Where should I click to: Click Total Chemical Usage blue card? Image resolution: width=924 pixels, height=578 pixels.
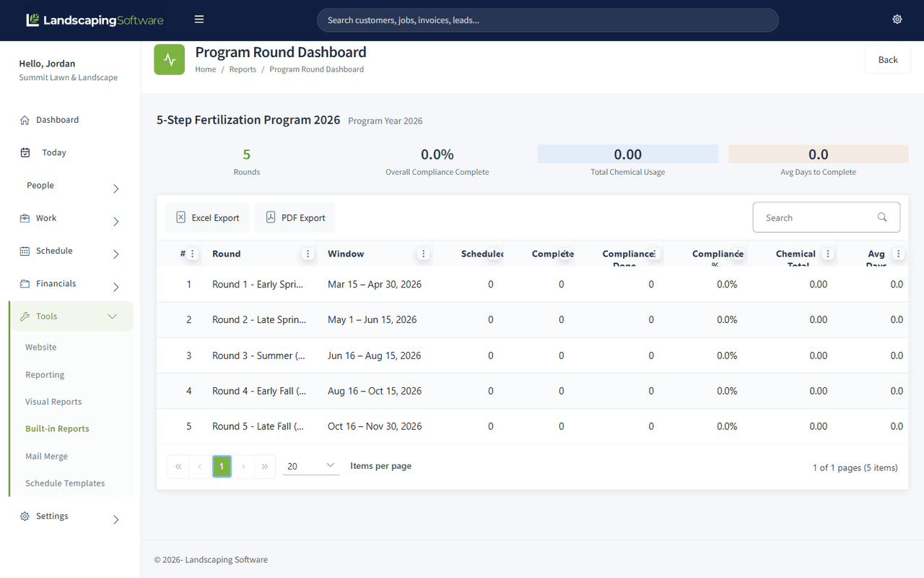point(628,154)
